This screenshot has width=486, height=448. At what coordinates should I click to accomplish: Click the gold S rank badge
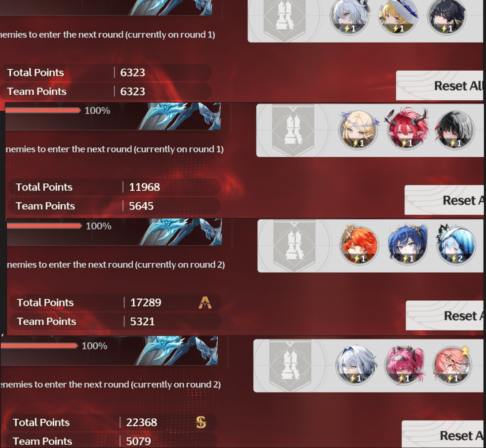pos(201,422)
